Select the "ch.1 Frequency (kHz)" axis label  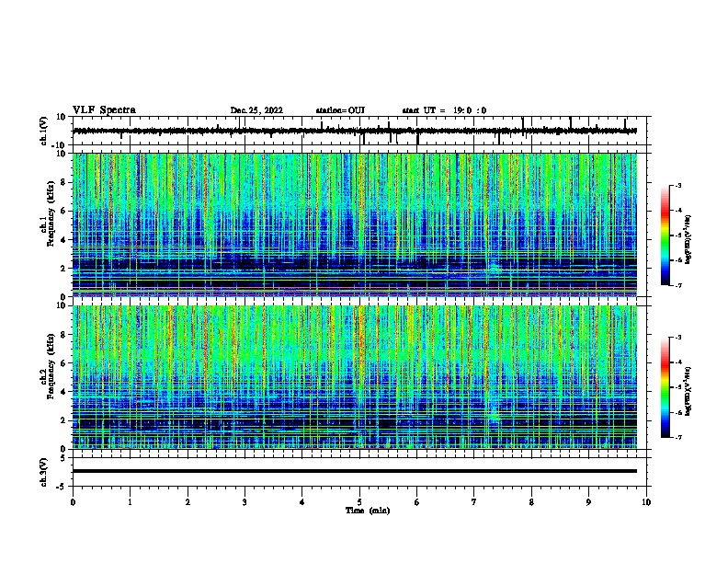[47, 213]
